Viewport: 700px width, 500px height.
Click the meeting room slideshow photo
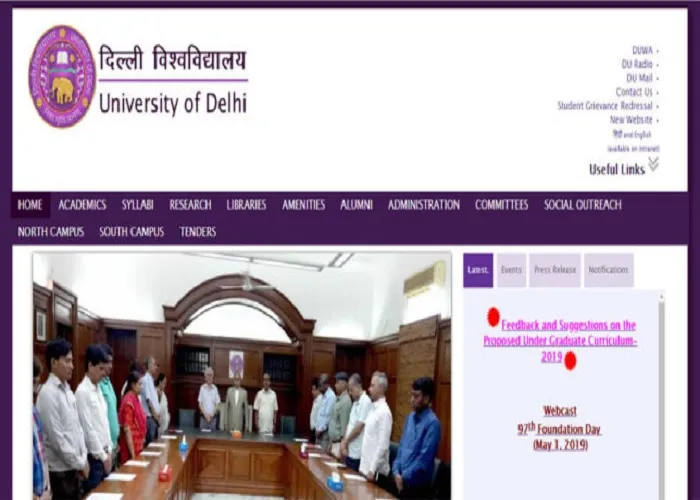pyautogui.click(x=242, y=376)
